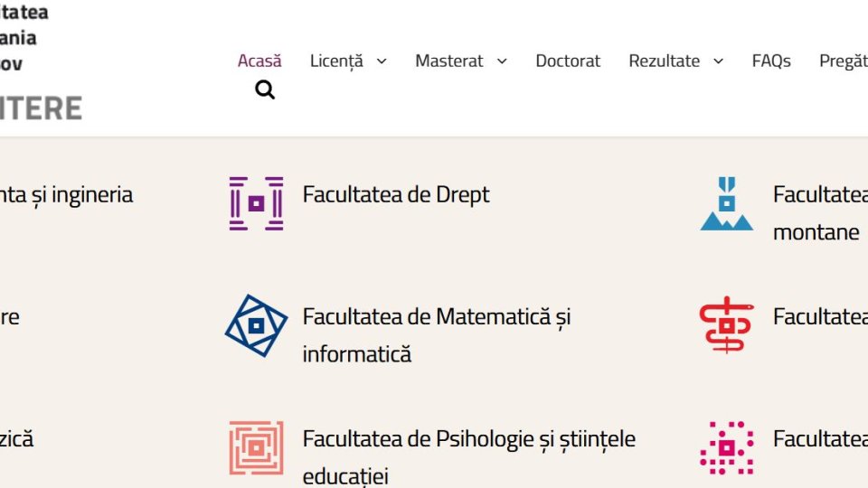The image size is (868, 488).
Task: Open the Licență menu item
Action: tap(336, 61)
